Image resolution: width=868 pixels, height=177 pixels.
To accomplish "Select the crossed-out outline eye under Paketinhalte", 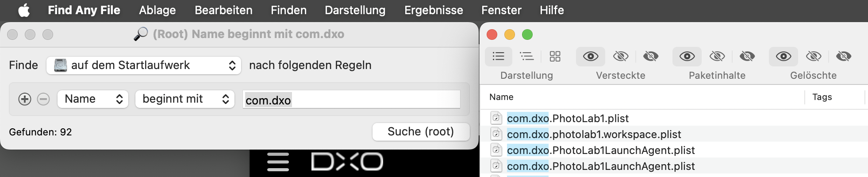I will [717, 56].
